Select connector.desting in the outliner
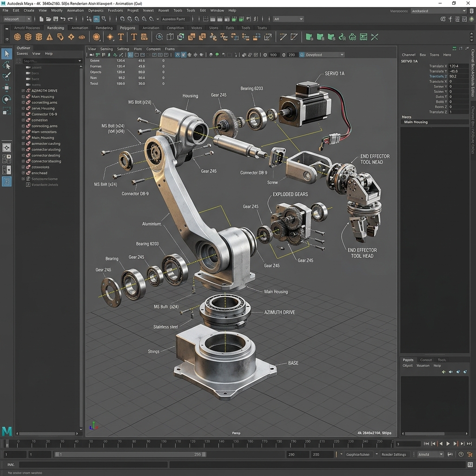Image resolution: width=476 pixels, height=476 pixels. (x=46, y=155)
